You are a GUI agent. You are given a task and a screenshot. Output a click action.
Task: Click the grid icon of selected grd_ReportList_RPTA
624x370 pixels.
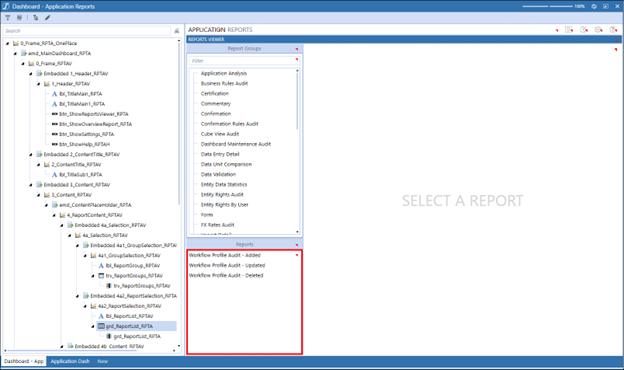click(x=101, y=326)
